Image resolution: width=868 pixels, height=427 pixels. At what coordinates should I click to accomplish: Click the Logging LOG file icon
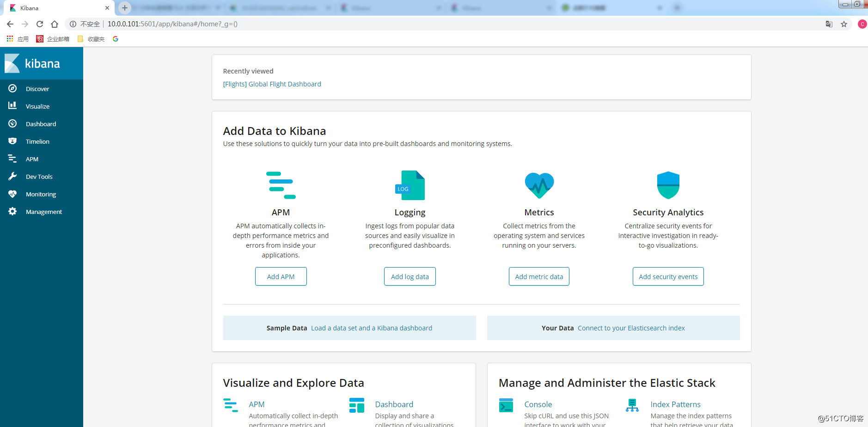[x=410, y=185]
